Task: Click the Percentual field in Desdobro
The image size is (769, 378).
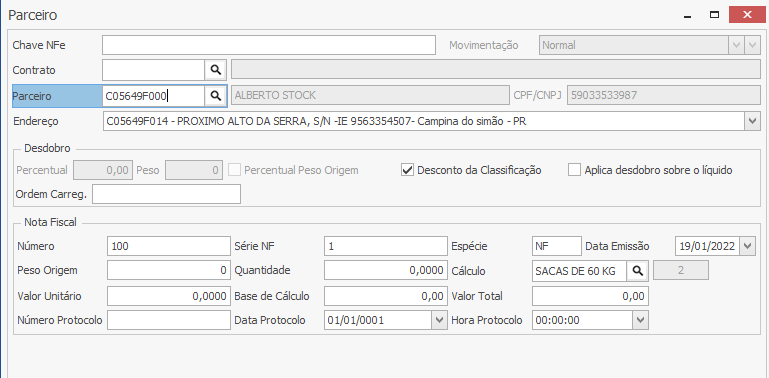Action: 103,170
